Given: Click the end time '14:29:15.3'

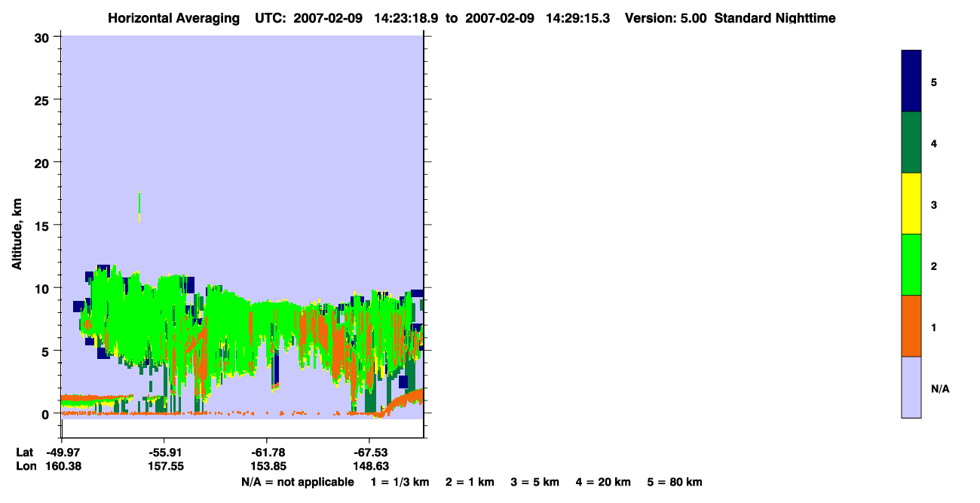Looking at the screenshot, I should [x=578, y=18].
